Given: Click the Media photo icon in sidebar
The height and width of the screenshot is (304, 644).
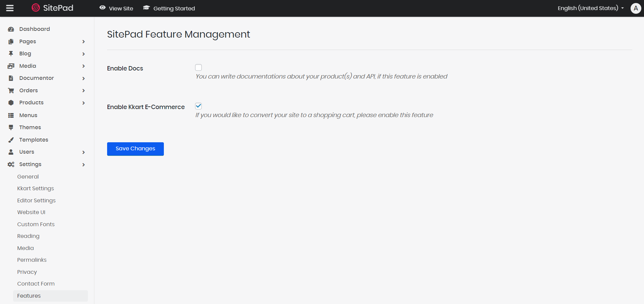Looking at the screenshot, I should 11,66.
